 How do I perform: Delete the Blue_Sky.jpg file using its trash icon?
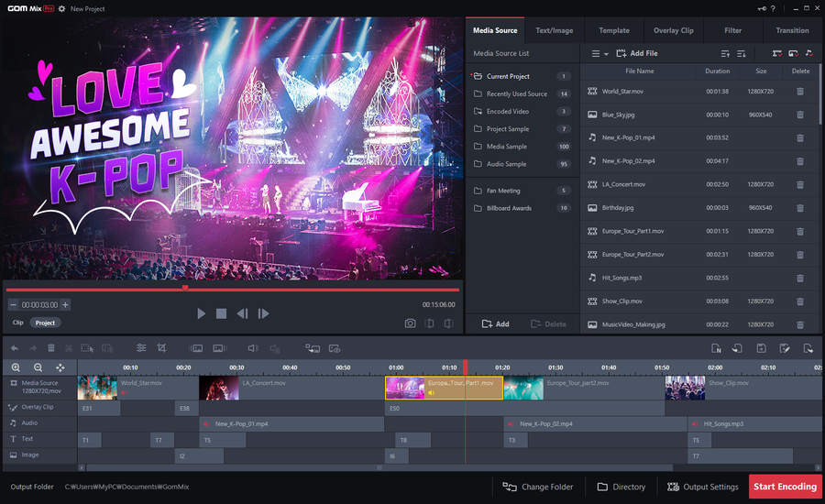click(x=800, y=115)
